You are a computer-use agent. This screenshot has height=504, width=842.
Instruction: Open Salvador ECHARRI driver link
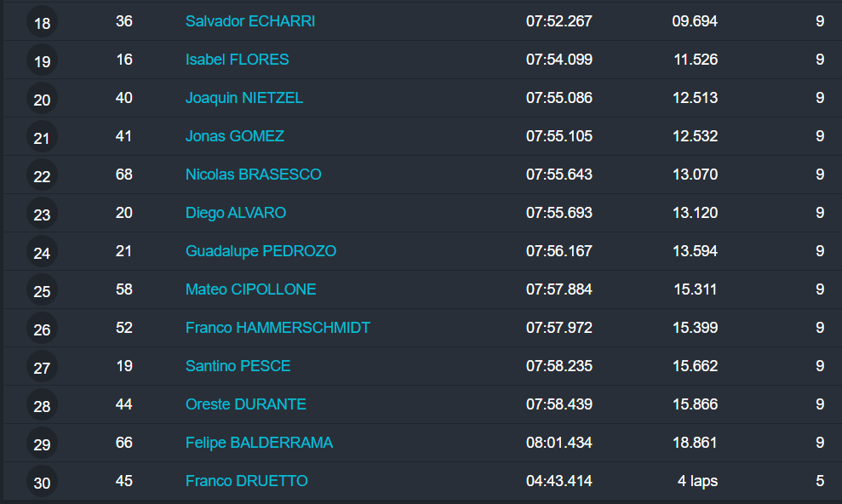pyautogui.click(x=250, y=21)
